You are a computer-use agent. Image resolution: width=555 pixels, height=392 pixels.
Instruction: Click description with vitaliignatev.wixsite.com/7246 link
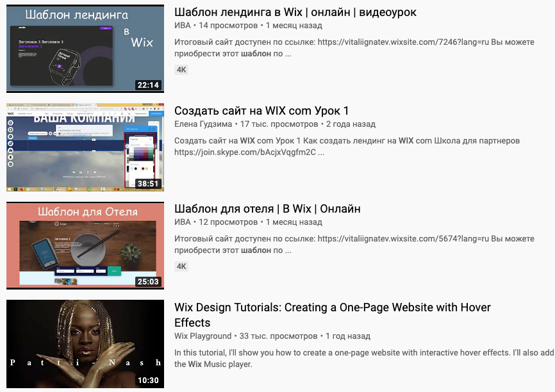tap(354, 48)
